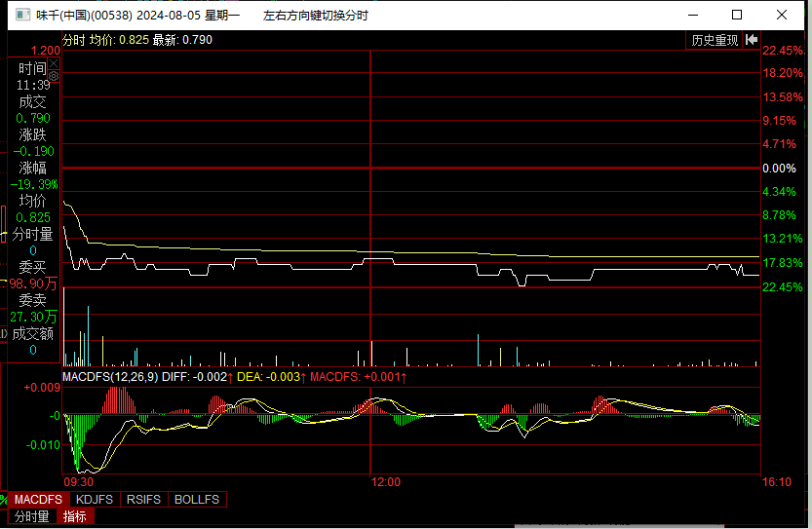Click the time value 11:39
This screenshot has width=812, height=529.
(x=33, y=85)
